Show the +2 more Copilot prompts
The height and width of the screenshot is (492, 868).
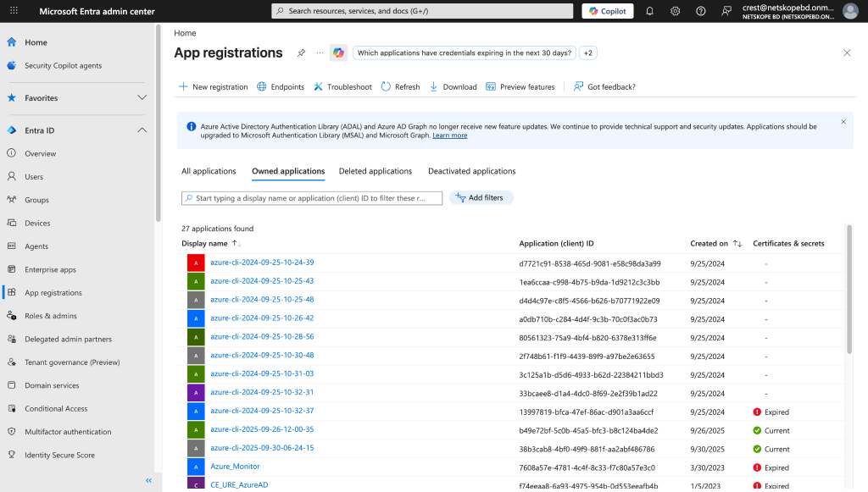tap(588, 53)
